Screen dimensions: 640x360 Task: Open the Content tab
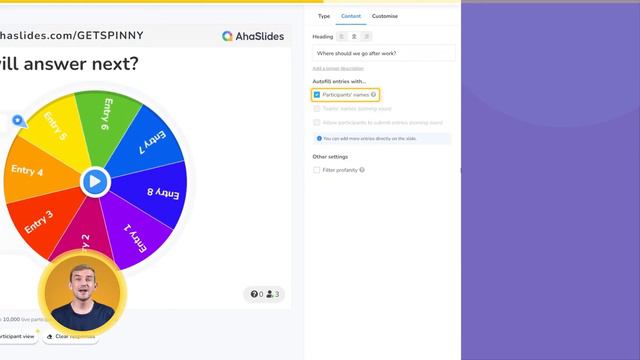coord(351,16)
